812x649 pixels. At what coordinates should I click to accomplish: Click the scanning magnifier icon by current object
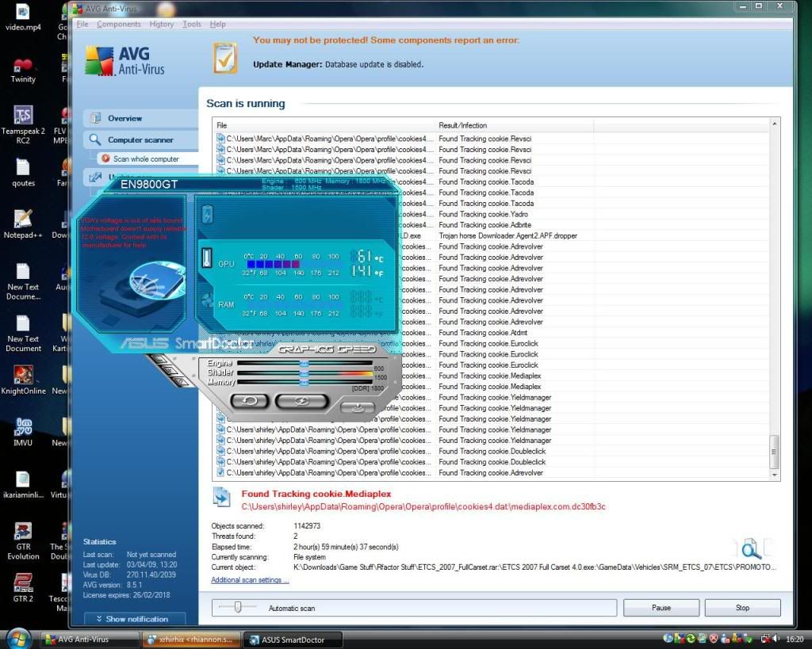(x=751, y=550)
